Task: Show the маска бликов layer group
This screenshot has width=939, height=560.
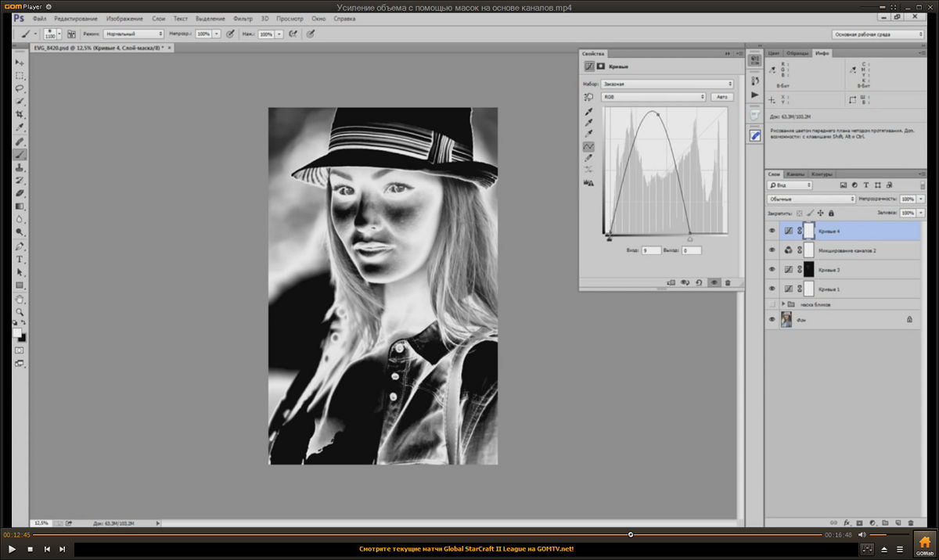Action: (772, 304)
